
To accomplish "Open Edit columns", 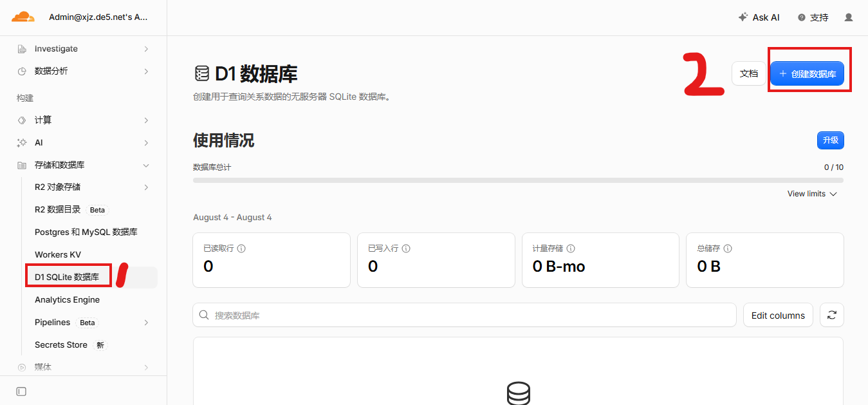I will tap(778, 315).
